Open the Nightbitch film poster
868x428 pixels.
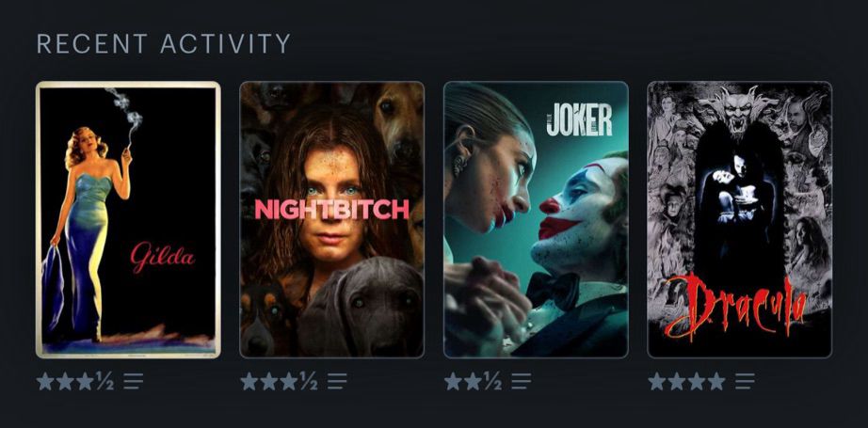[332, 219]
